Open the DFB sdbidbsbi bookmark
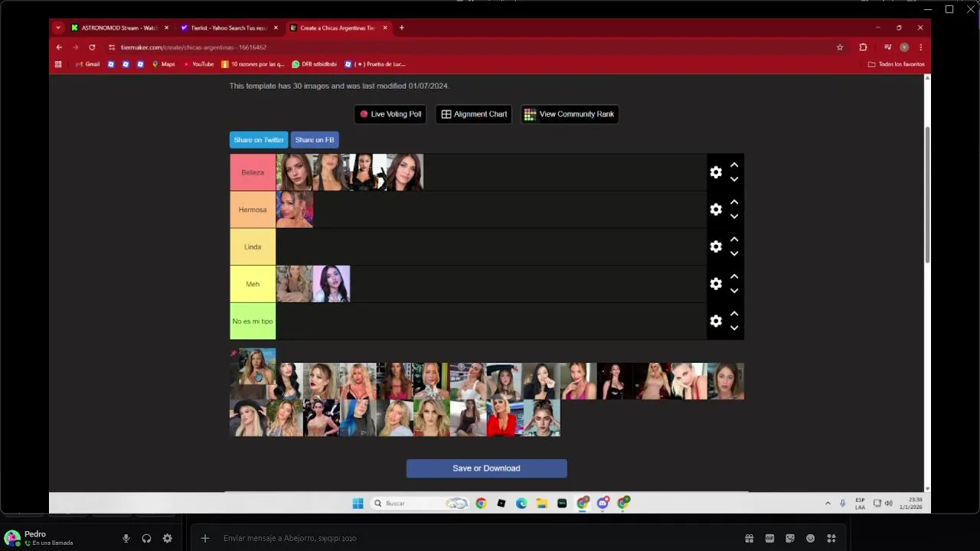This screenshot has height=551, width=980. point(314,64)
